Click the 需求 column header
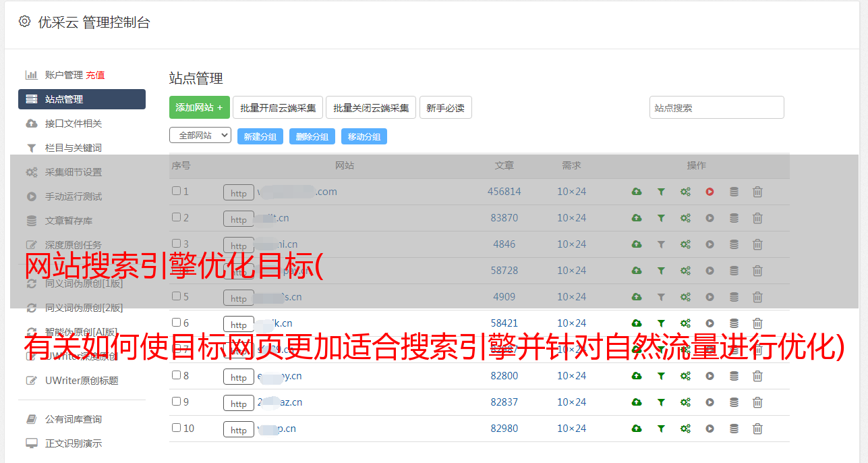Screen dimensions: 868x463 pyautogui.click(x=571, y=165)
